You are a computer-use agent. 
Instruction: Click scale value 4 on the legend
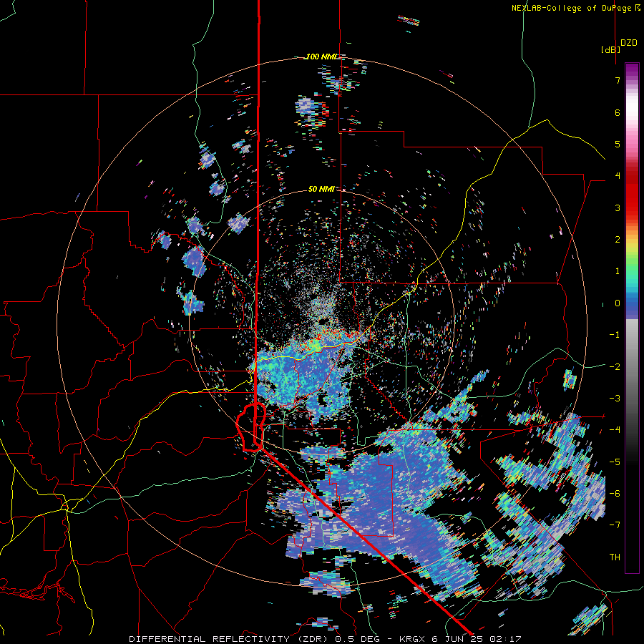click(x=618, y=176)
